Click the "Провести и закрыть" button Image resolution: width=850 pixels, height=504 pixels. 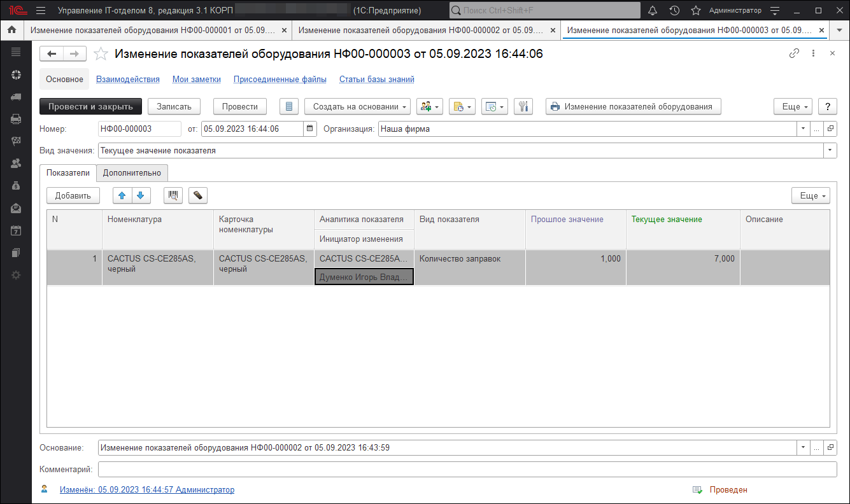90,106
